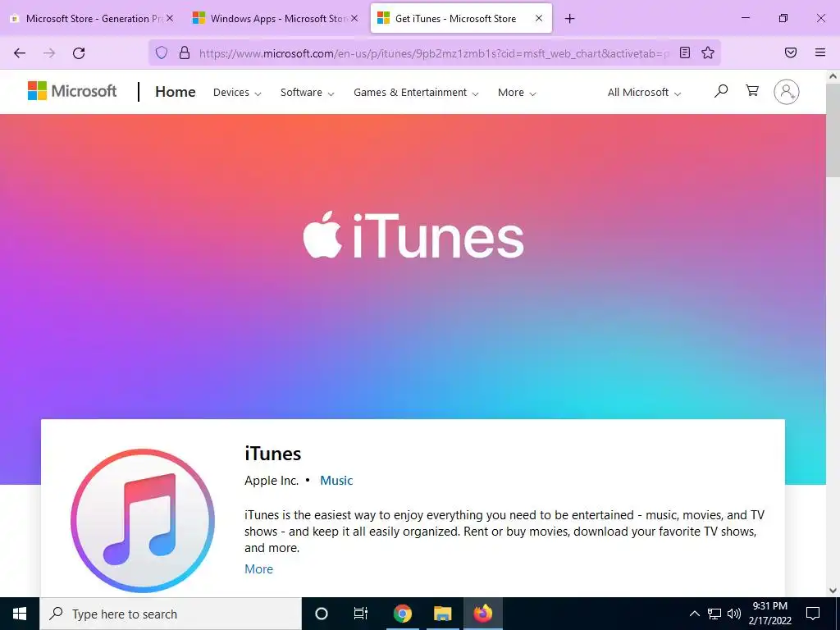Open the shopping cart icon
Image resolution: width=840 pixels, height=630 pixels.
752,90
